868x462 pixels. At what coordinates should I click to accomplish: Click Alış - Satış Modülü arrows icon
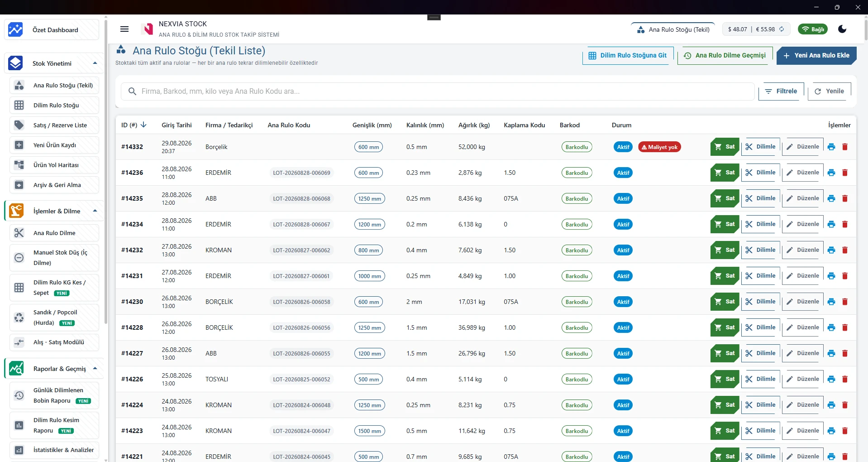[x=19, y=342]
